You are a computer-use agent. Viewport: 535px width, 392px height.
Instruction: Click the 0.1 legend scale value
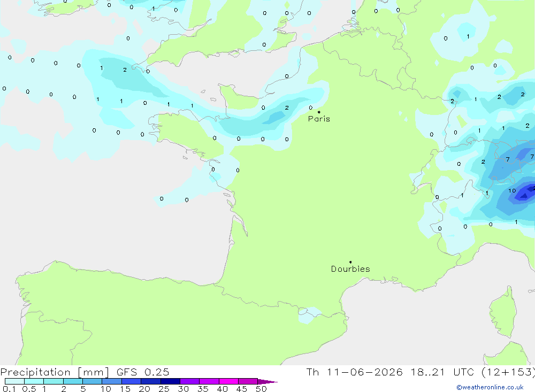9,389
